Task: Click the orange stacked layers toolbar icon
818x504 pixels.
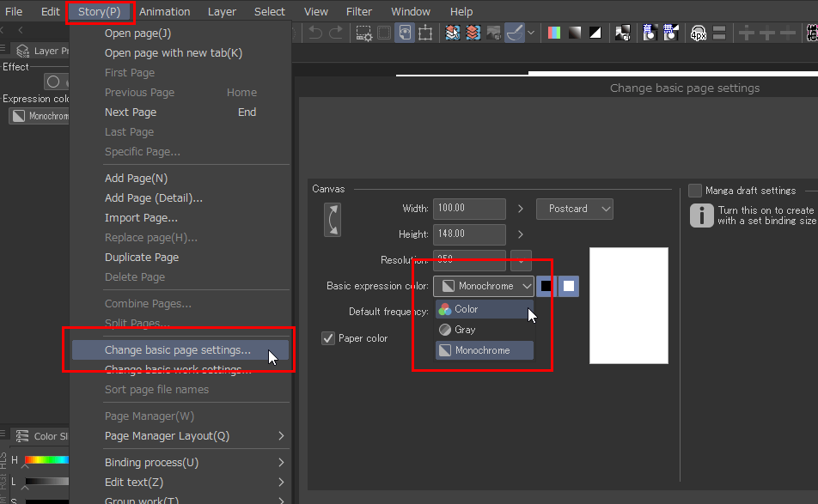Action: (x=473, y=33)
